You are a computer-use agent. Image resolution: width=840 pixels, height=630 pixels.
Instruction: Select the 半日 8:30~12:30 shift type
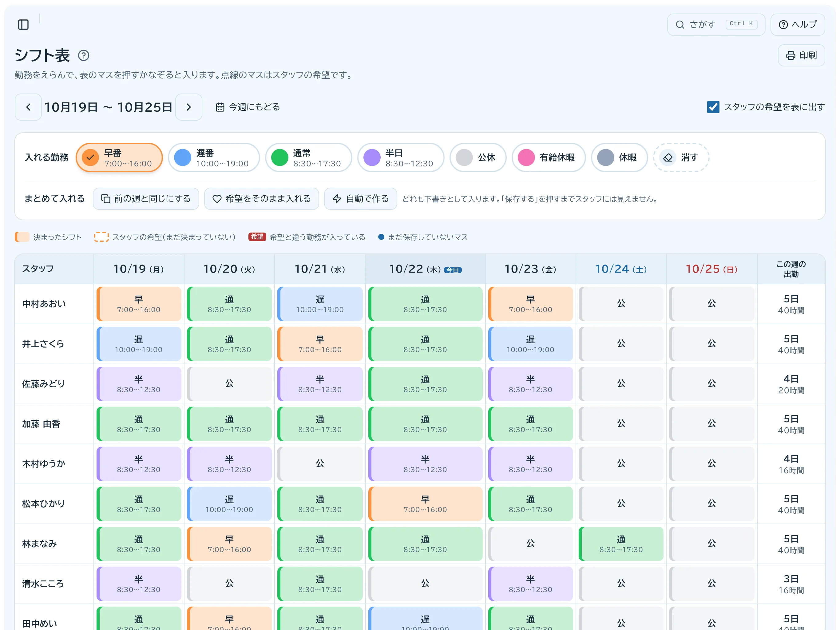coord(401,158)
